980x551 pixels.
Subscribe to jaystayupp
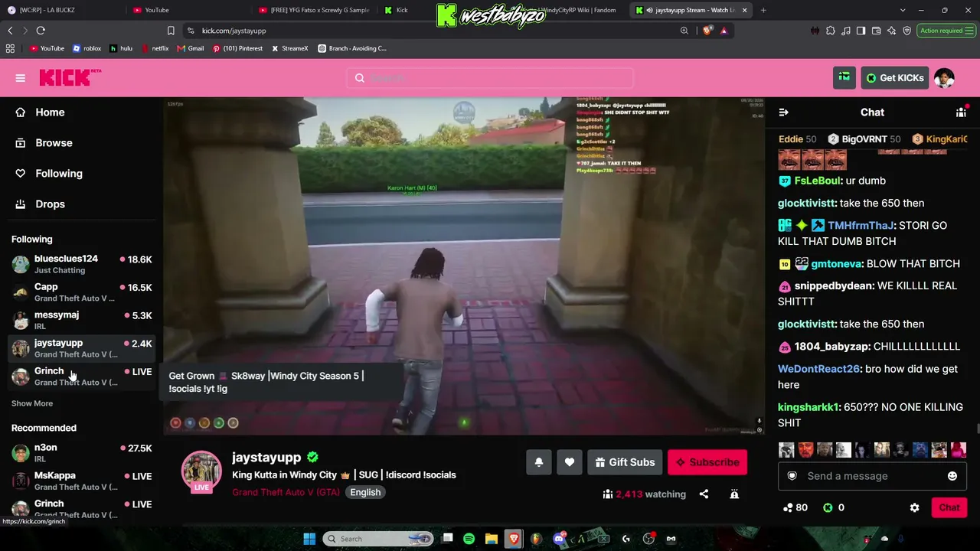click(707, 462)
